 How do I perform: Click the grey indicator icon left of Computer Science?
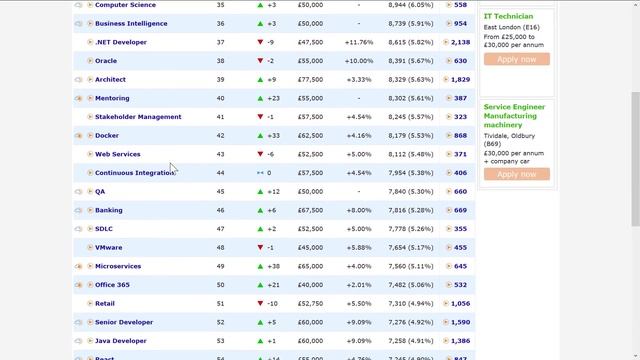tap(78, 5)
